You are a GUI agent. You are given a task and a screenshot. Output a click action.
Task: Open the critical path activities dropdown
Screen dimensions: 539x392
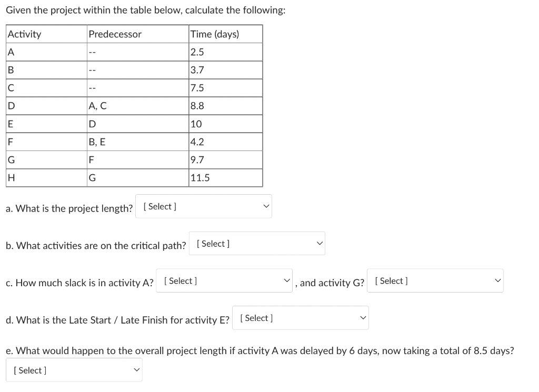click(x=257, y=243)
